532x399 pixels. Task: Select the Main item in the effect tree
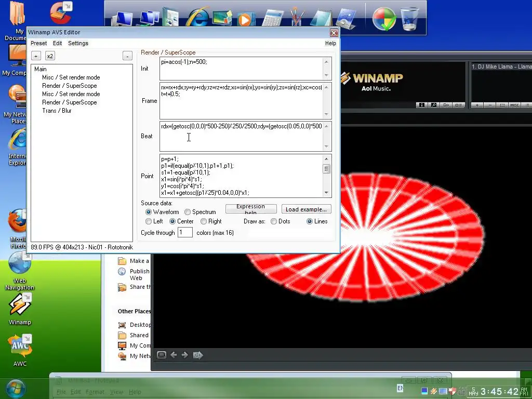[x=41, y=69]
